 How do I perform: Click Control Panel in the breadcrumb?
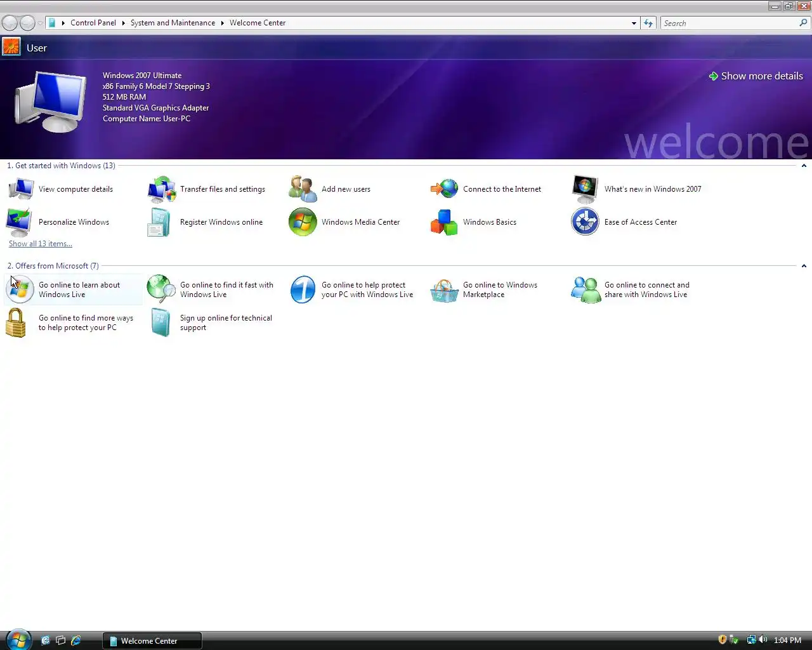pos(93,23)
